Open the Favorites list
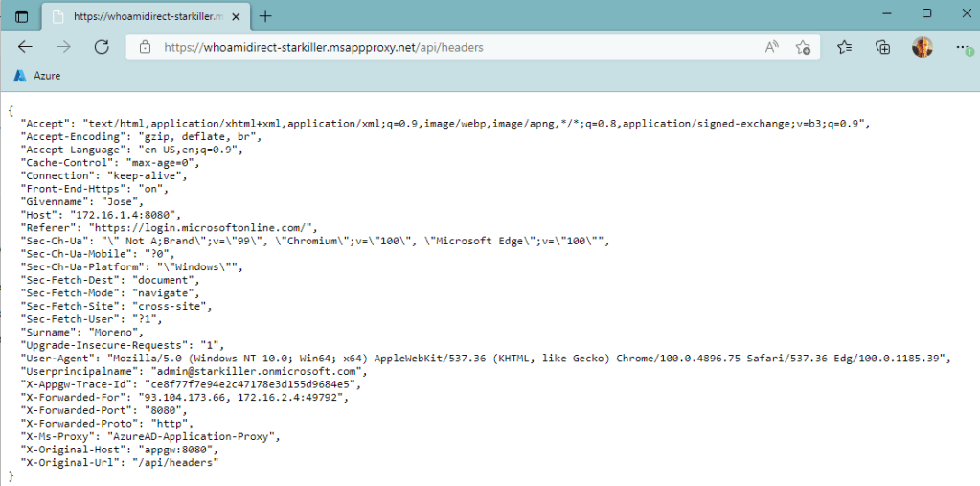The width and height of the screenshot is (980, 486). tap(845, 47)
